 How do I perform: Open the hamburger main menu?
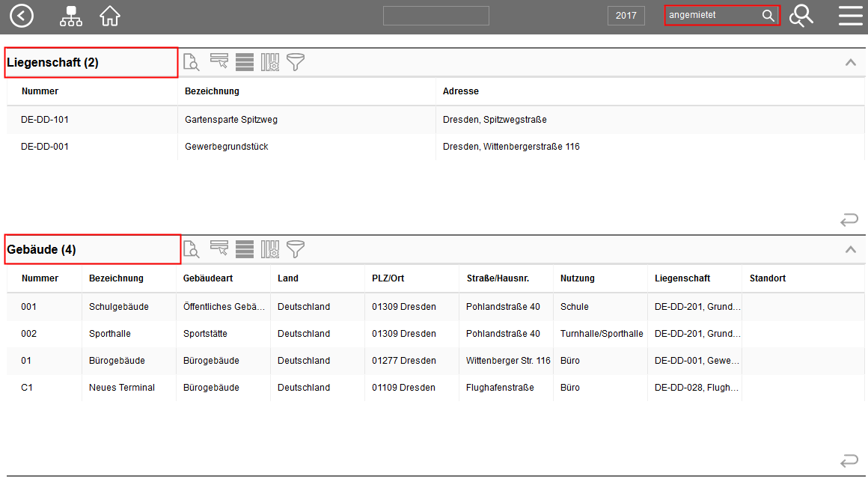(851, 16)
